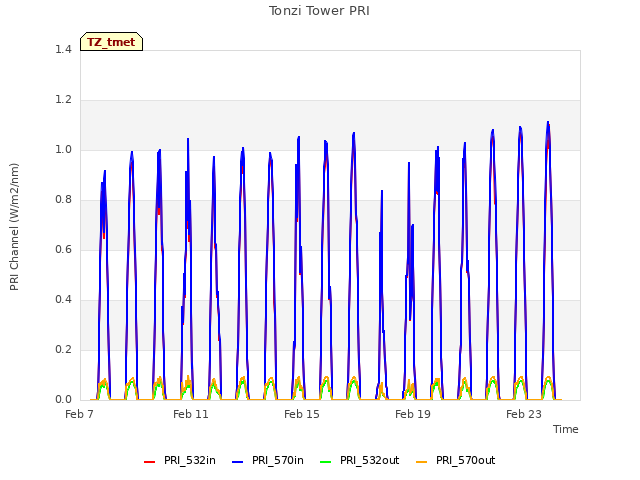Image resolution: width=640 pixels, height=480 pixels.
Task: Click the 0.6 y-axis tick label
Action: point(63,249)
